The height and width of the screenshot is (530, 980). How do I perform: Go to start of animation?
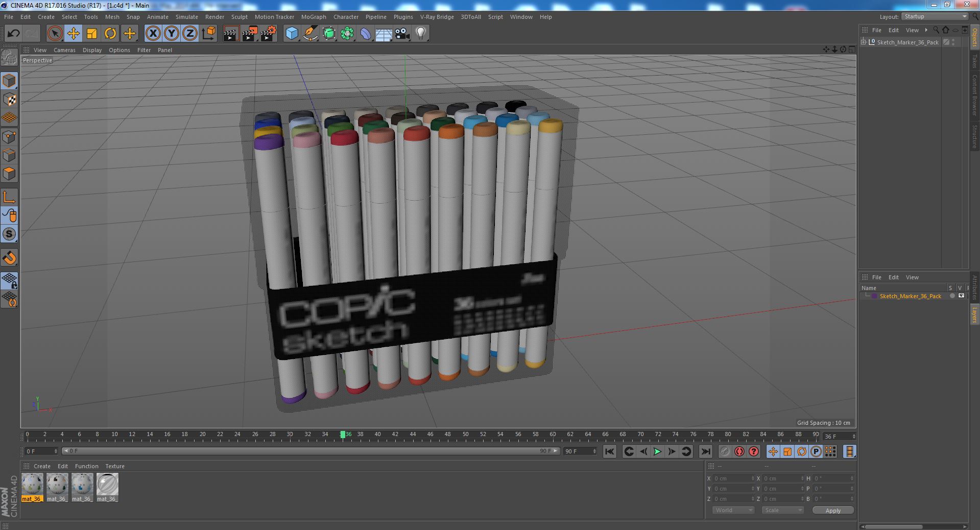(x=609, y=451)
